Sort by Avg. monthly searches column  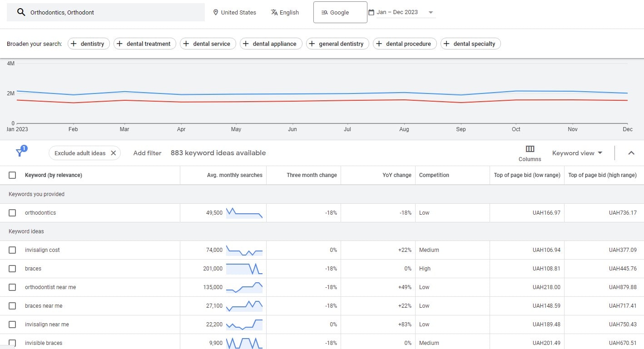[x=235, y=175]
